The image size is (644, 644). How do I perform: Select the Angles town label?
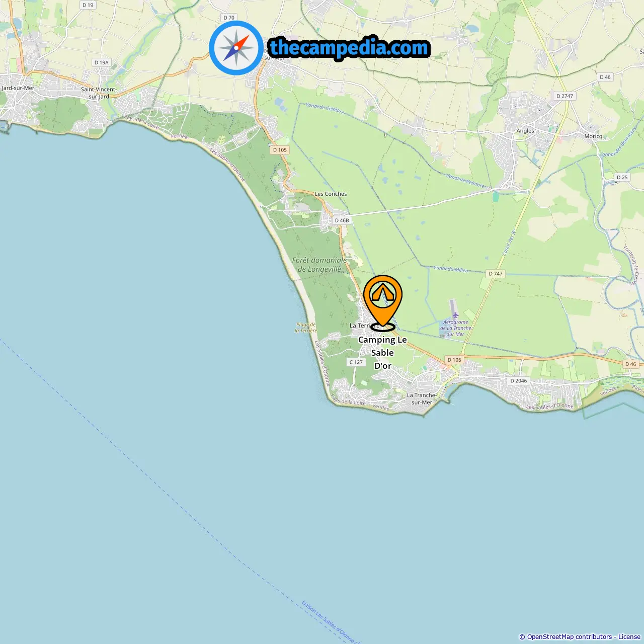(525, 131)
